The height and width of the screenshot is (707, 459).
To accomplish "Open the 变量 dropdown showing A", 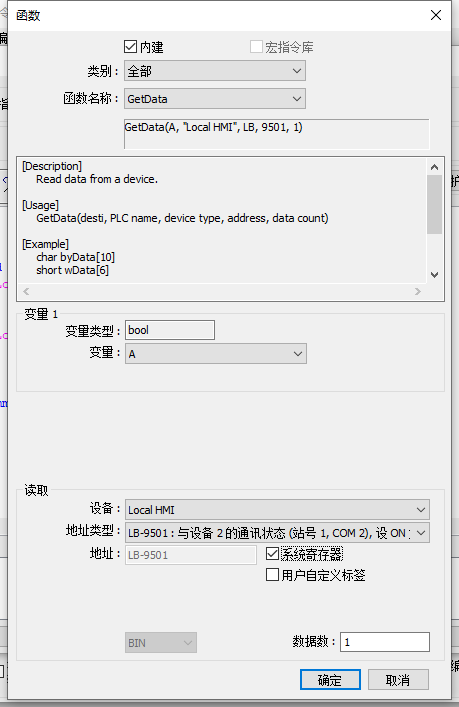I will click(216, 354).
